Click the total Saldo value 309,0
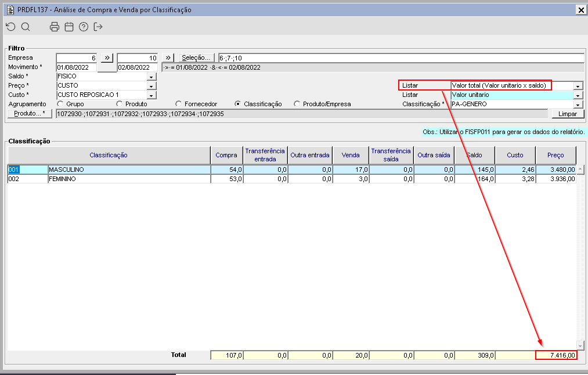 coord(475,355)
